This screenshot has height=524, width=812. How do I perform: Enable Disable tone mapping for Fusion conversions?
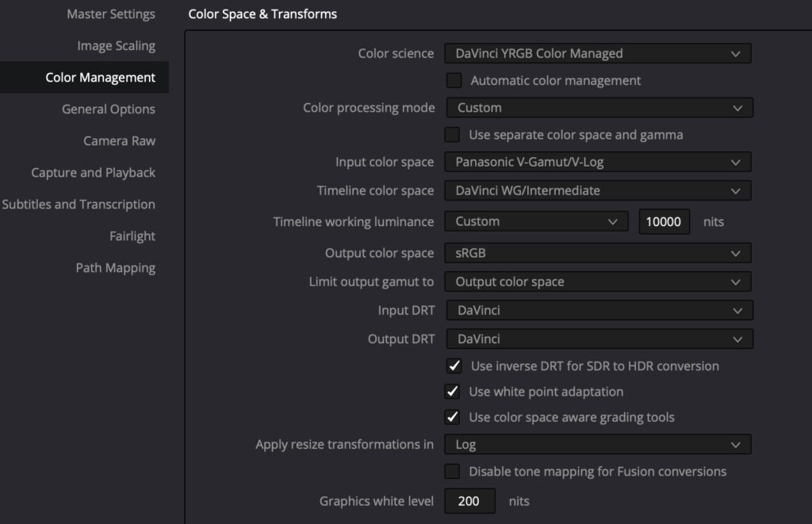point(452,471)
